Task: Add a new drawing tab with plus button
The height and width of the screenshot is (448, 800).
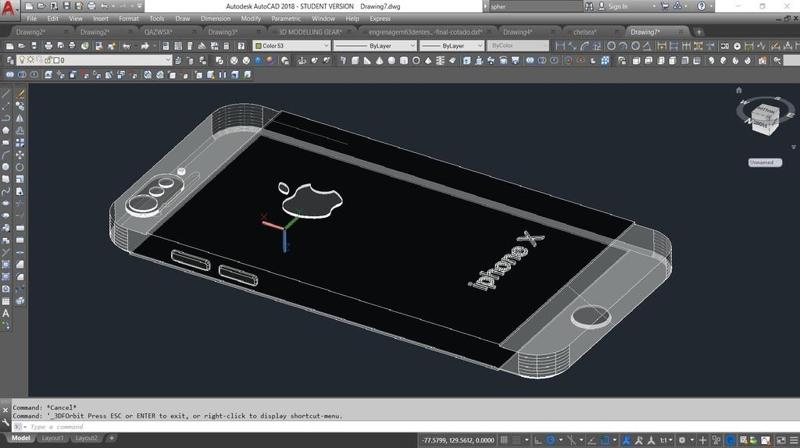Action: tap(699, 32)
